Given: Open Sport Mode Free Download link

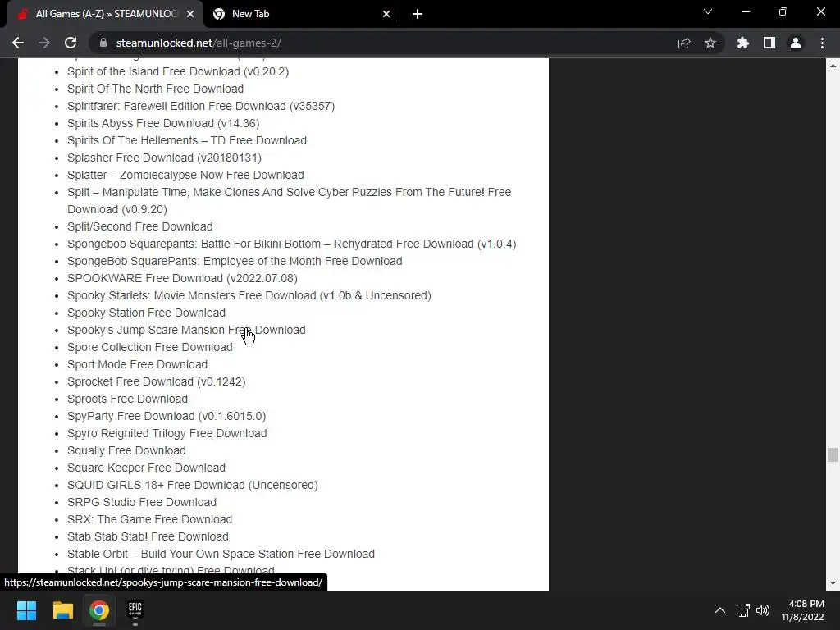Looking at the screenshot, I should (137, 364).
